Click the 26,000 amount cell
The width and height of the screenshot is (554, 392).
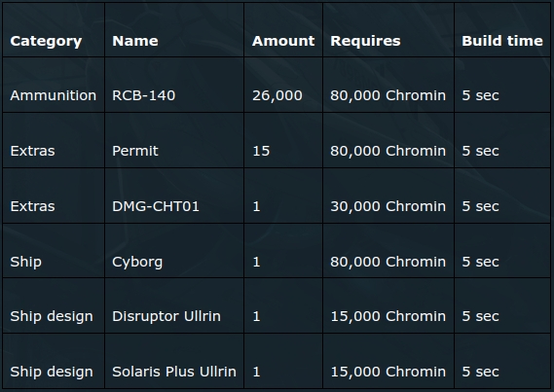(277, 95)
